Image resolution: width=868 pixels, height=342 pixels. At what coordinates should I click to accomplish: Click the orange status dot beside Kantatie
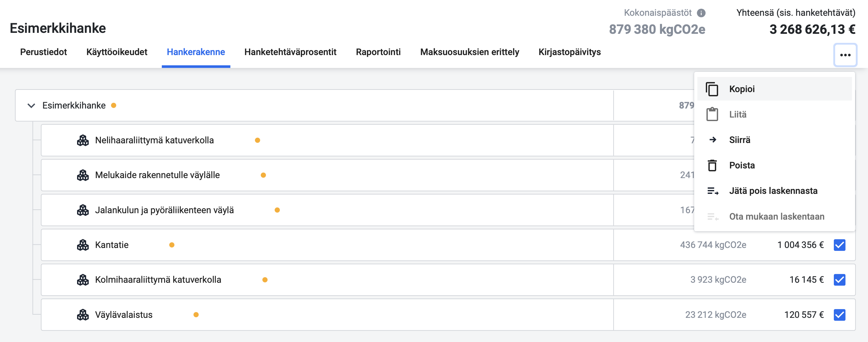(x=172, y=245)
